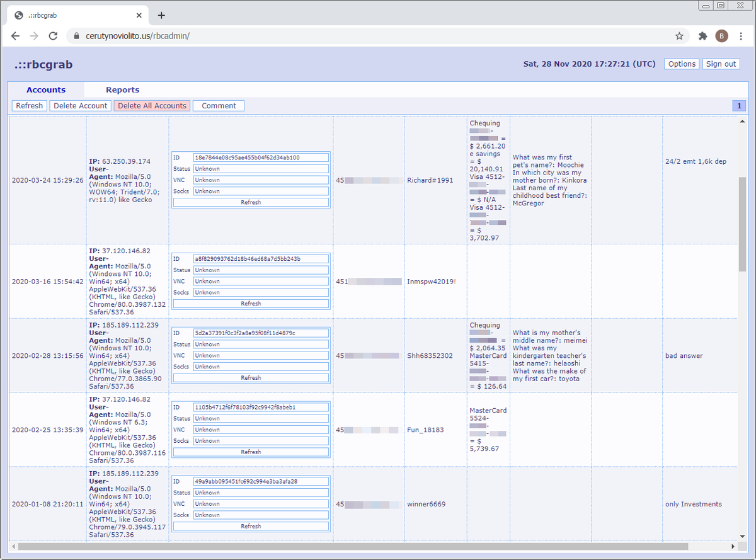This screenshot has height=560, width=756.
Task: Open a new tab with the plus icon
Action: pyautogui.click(x=161, y=15)
